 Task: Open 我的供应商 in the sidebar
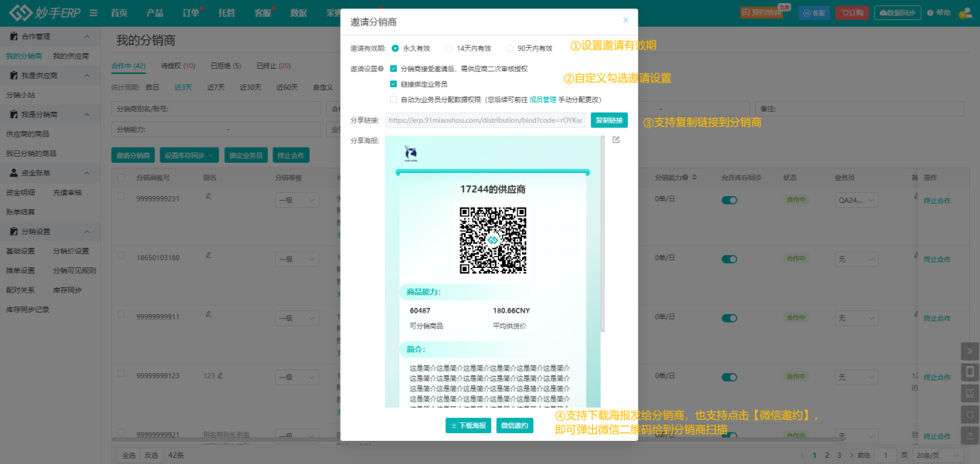(x=71, y=56)
